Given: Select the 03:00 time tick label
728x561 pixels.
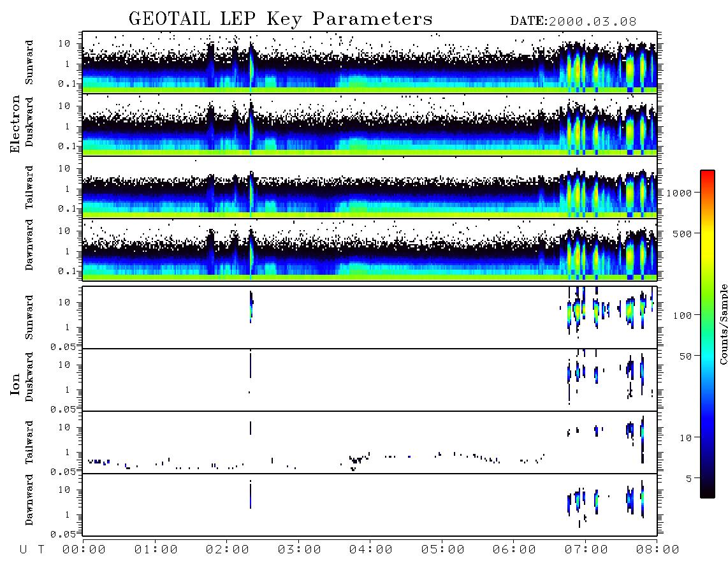Looking at the screenshot, I should (300, 550).
